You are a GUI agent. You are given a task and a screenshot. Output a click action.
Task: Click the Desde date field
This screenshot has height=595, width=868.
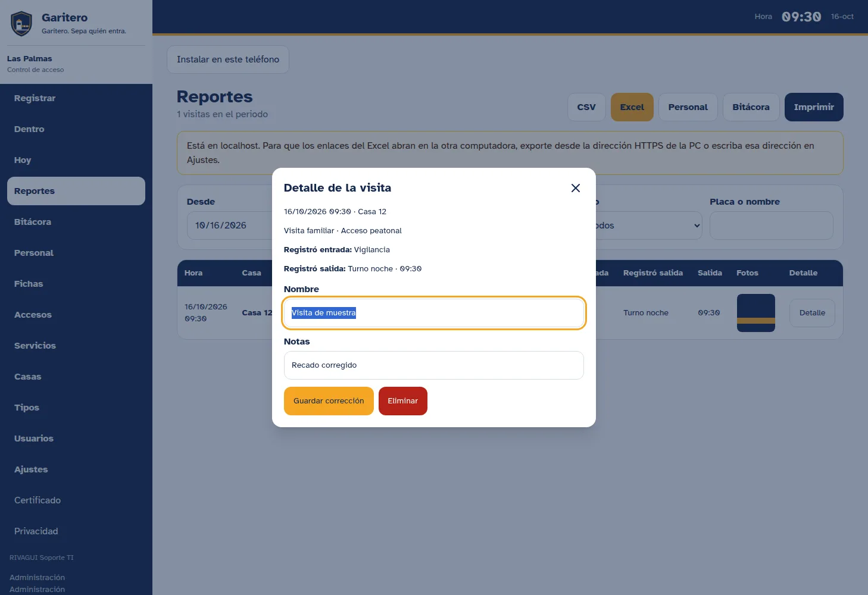click(x=230, y=226)
